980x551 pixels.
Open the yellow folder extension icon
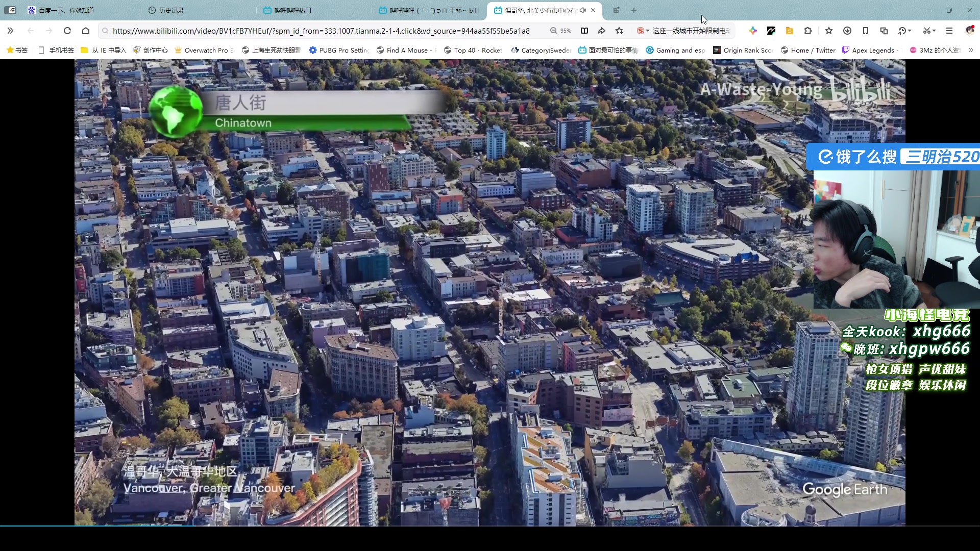[x=790, y=31]
